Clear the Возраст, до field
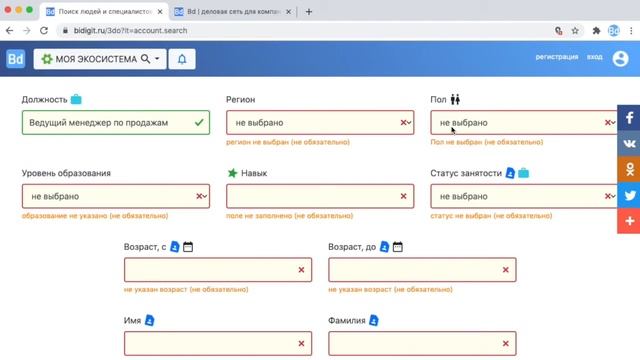 [505, 270]
